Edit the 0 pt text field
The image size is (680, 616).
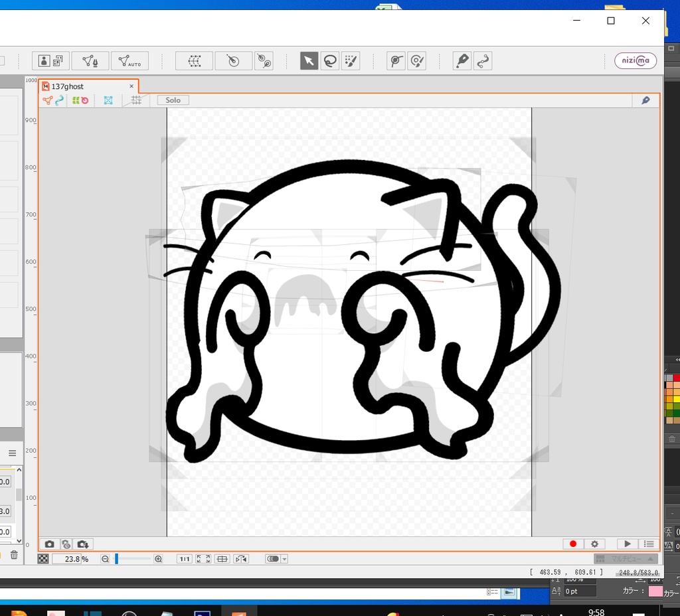pyautogui.click(x=580, y=591)
